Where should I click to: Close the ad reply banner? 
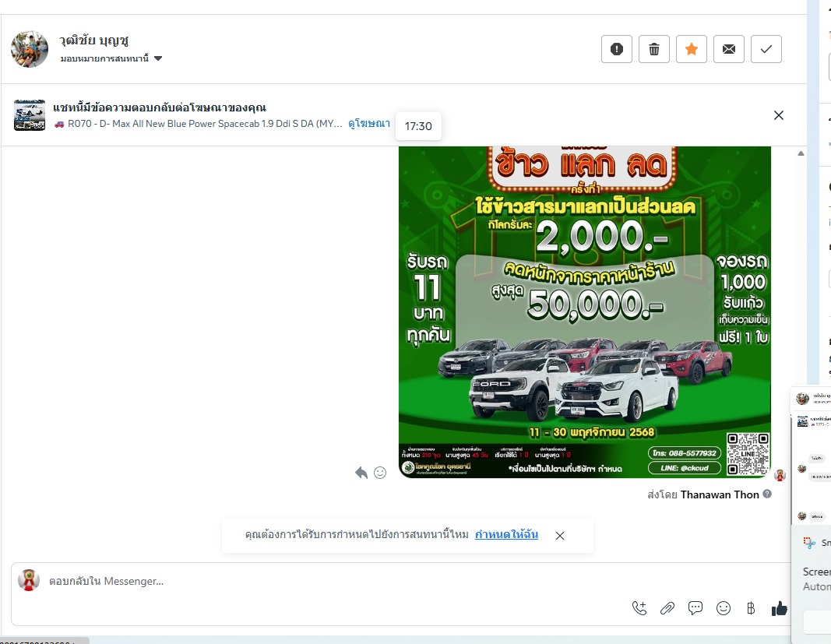(779, 115)
